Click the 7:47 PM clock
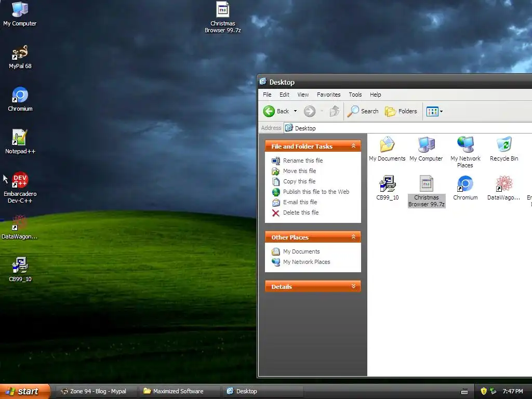This screenshot has height=399, width=532. [513, 391]
